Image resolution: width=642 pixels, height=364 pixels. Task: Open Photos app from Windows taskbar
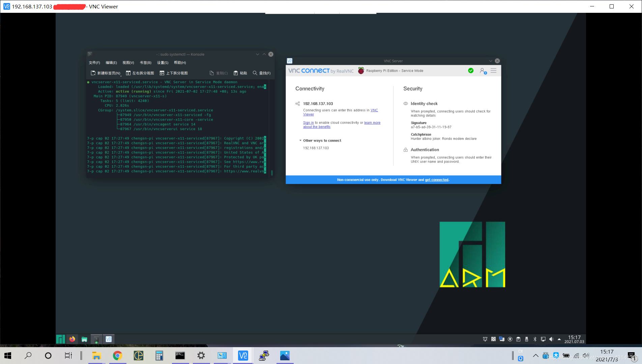tap(285, 356)
